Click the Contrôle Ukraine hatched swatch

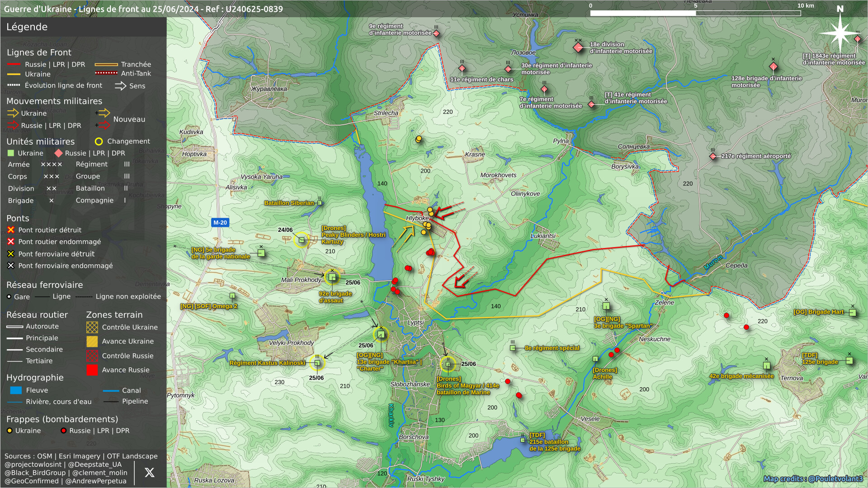coord(92,327)
